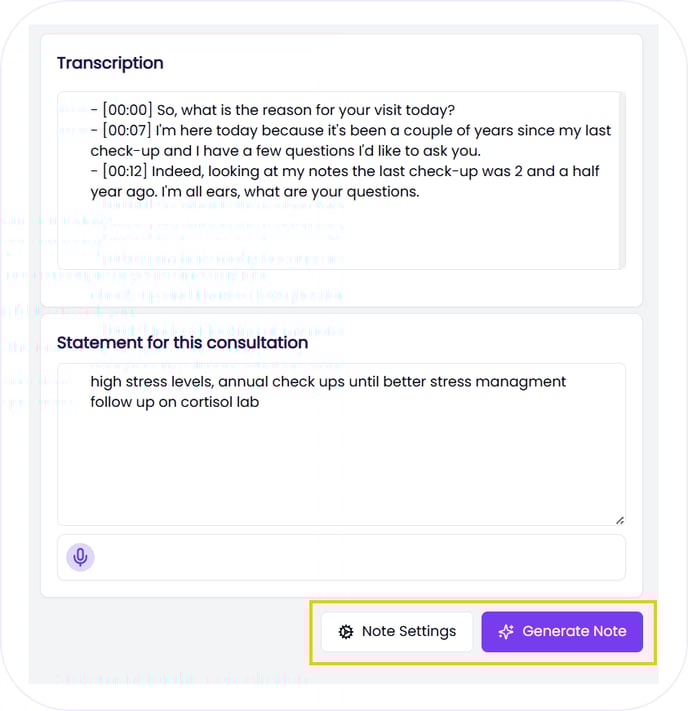688x711 pixels.
Task: Open Note Settings
Action: pyautogui.click(x=397, y=631)
